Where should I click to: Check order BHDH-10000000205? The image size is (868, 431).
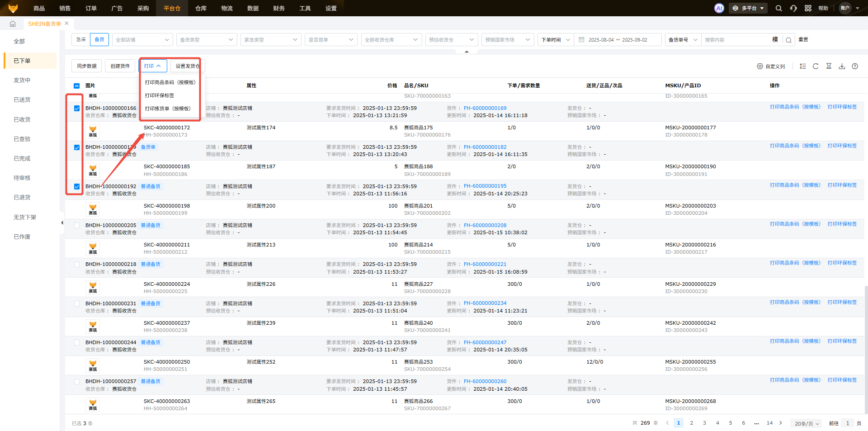77,226
